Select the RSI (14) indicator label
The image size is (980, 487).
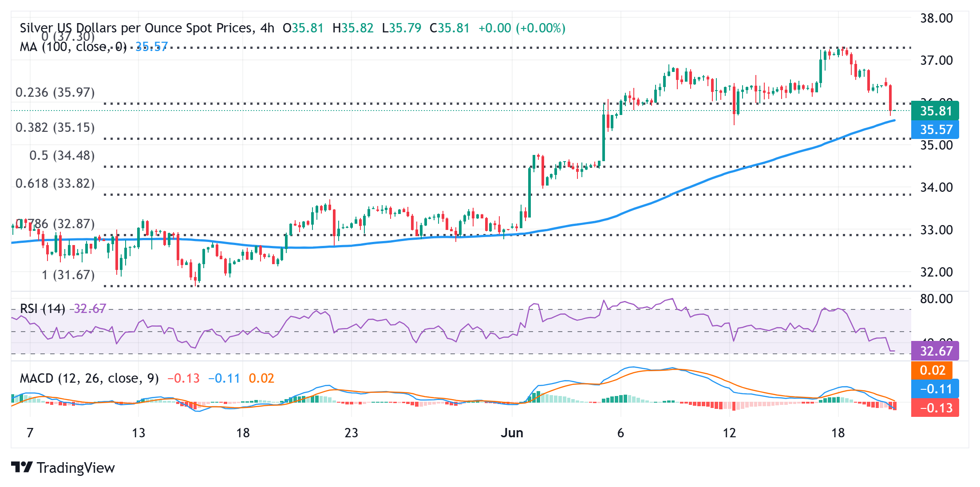click(x=43, y=309)
